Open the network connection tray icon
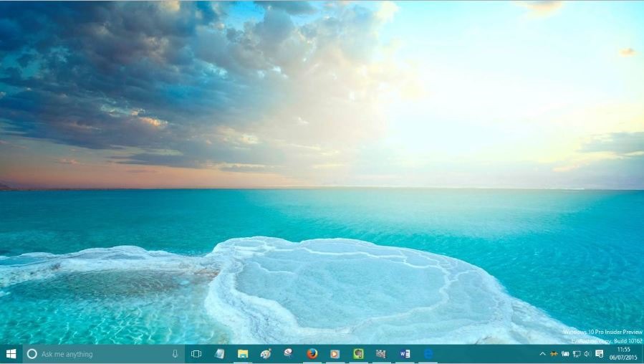Screen dimensions: 644x364 click(x=577, y=354)
